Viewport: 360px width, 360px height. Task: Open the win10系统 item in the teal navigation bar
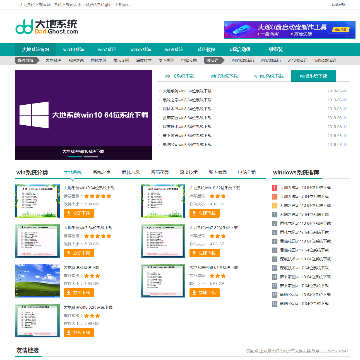(73, 49)
